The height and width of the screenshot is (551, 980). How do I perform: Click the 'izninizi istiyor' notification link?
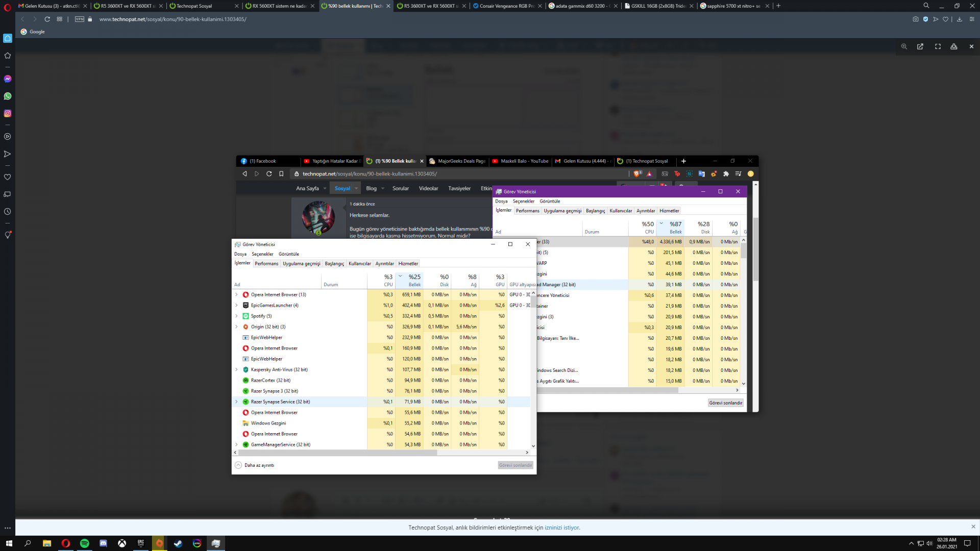562,528
